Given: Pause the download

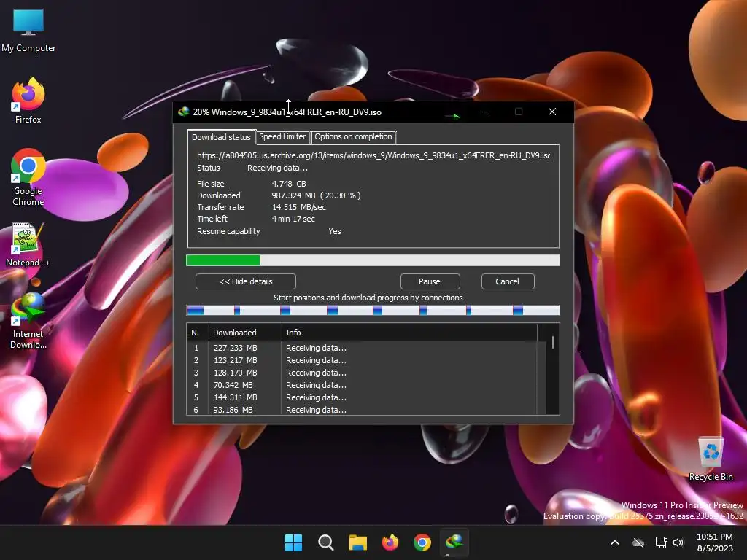Looking at the screenshot, I should point(430,281).
